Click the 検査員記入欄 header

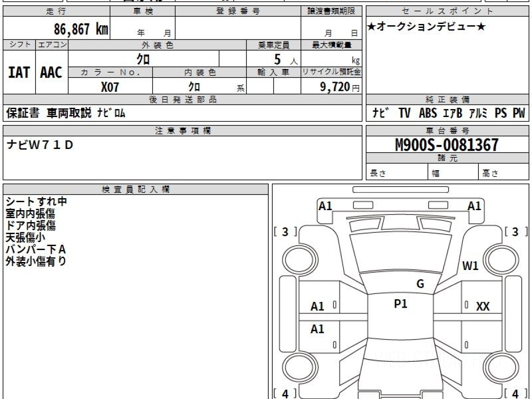click(x=136, y=189)
